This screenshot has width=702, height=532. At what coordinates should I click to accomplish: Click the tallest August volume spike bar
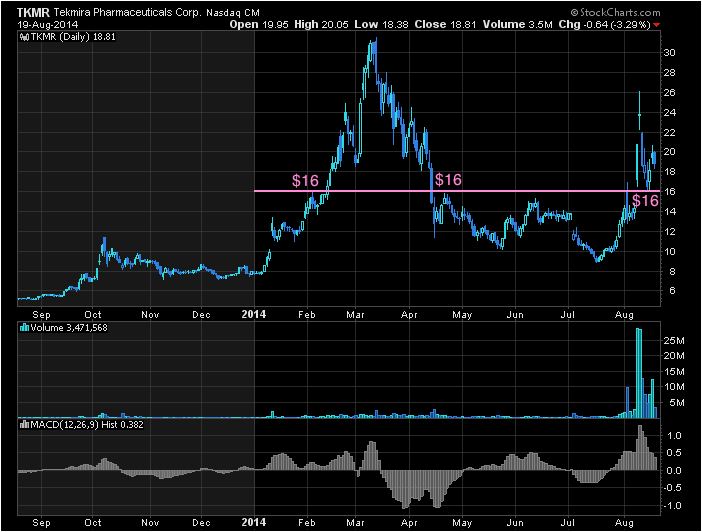(638, 373)
